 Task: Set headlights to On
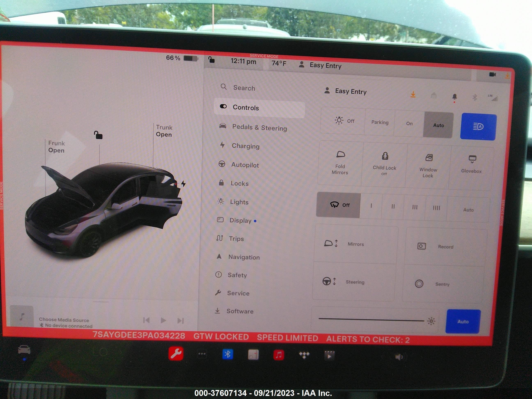point(409,123)
